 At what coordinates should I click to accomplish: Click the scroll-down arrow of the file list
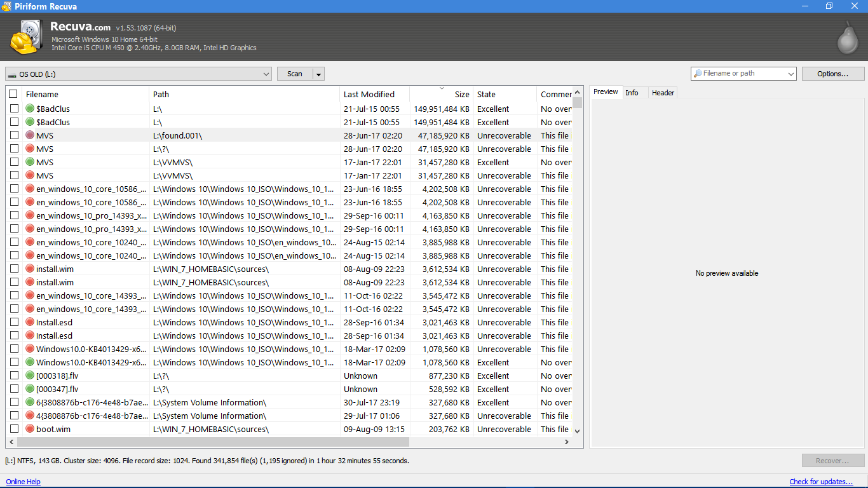point(577,431)
